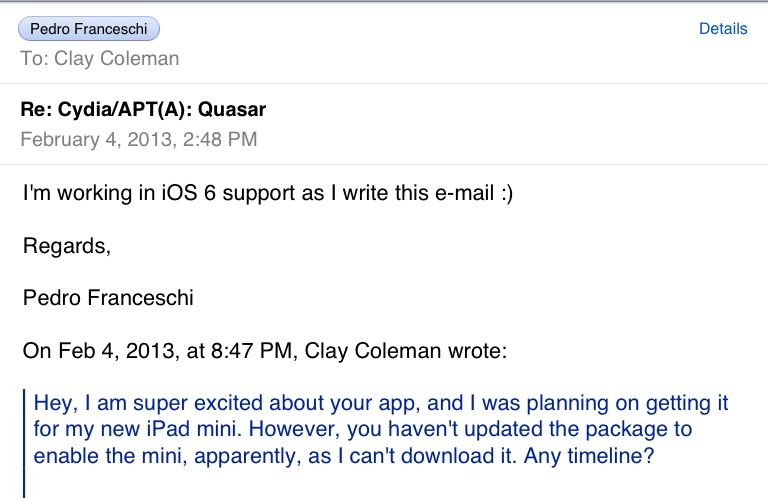
Task: Open the Details link
Action: click(x=723, y=29)
